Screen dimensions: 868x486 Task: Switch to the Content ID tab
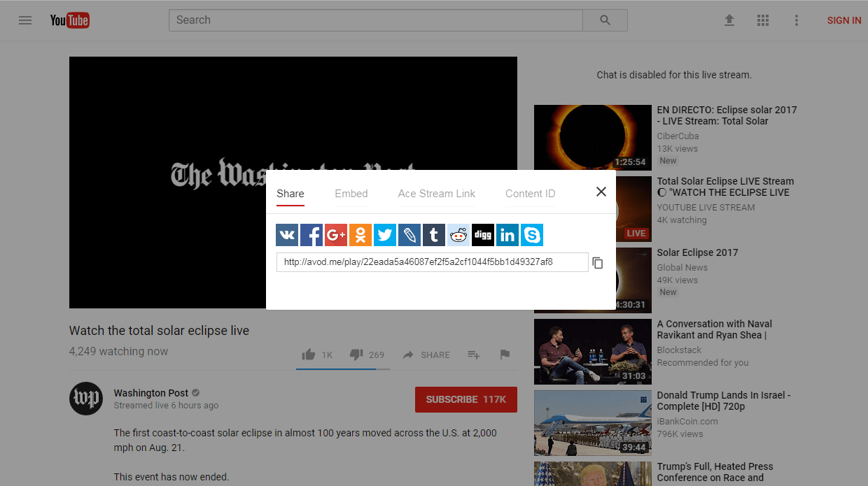(530, 194)
